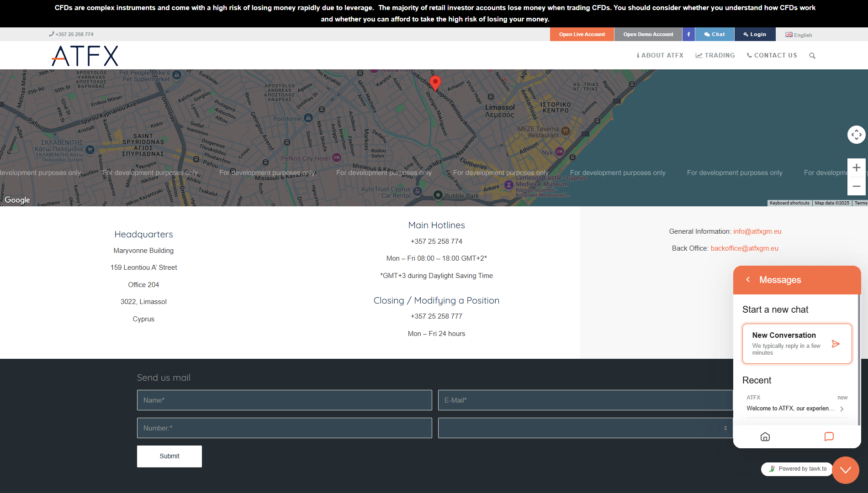Viewport: 868px width, 493px height.
Task: Open the recent ATFX welcome message
Action: [x=797, y=404]
